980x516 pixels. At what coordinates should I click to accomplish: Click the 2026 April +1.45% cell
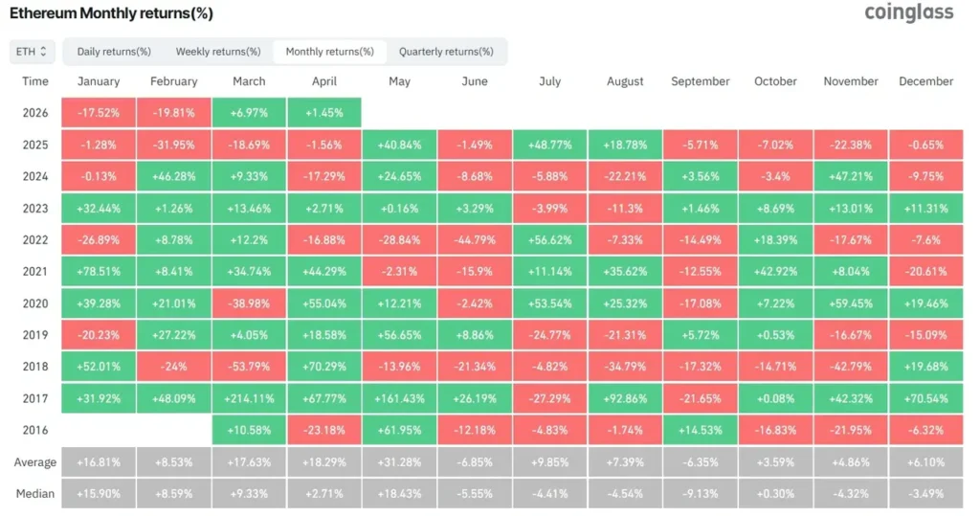(x=323, y=113)
